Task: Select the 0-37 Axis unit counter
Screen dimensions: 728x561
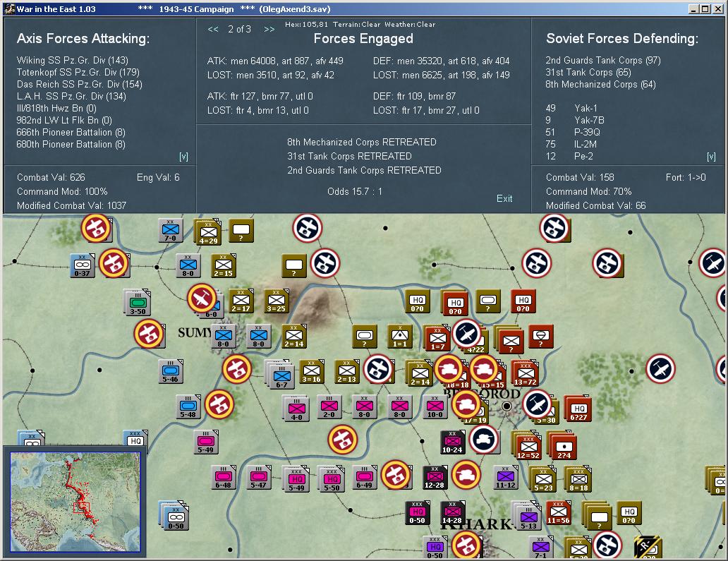Action: [x=82, y=265]
